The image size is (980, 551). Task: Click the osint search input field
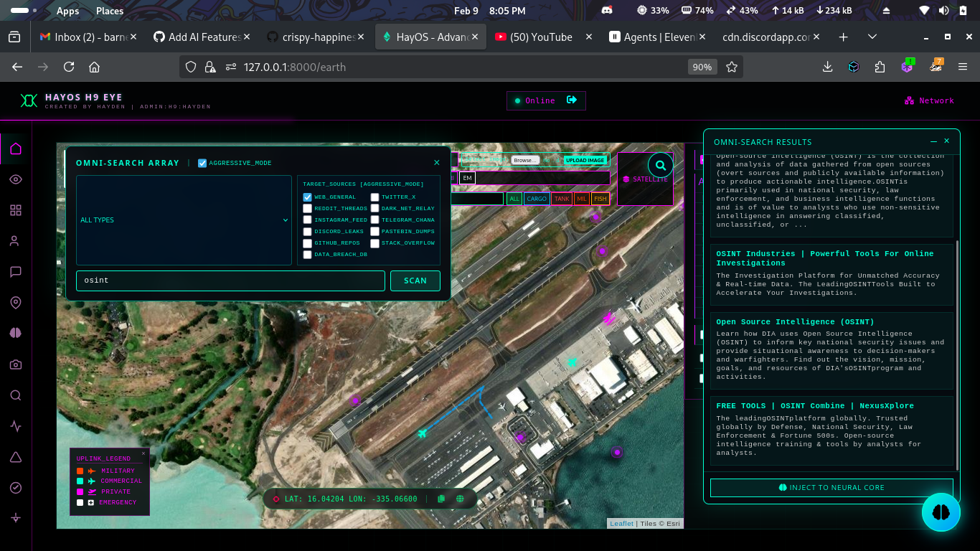[231, 281]
